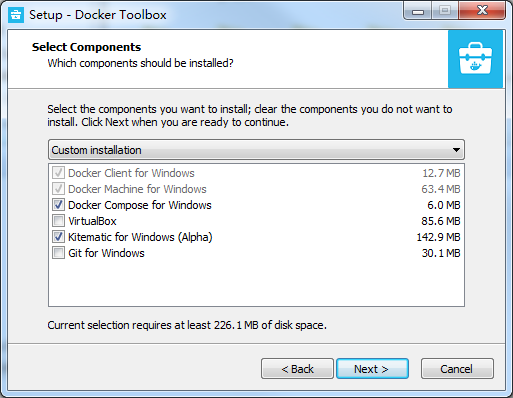Select the Git for Windows label
This screenshot has height=398, width=513.
tap(106, 253)
